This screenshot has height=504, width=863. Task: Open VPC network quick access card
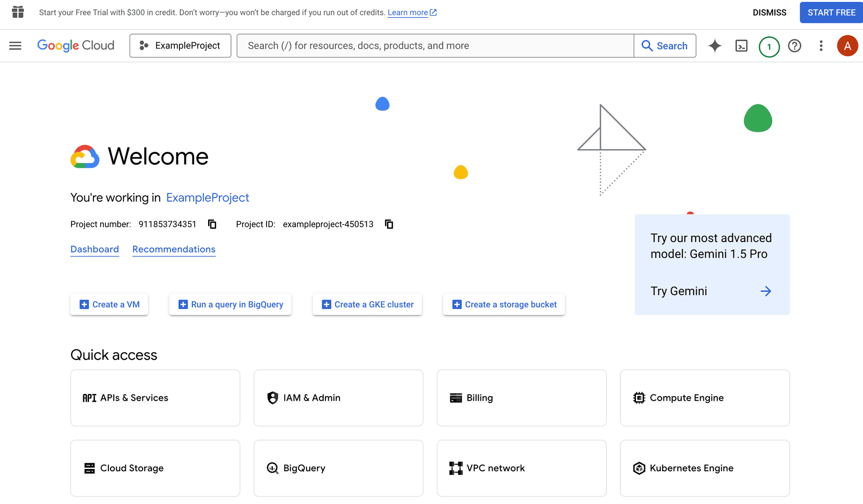(x=521, y=468)
